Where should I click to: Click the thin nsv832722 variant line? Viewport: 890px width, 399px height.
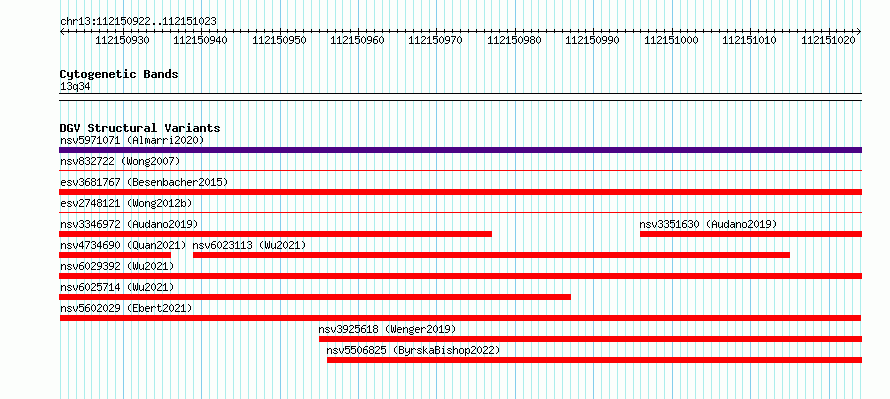pyautogui.click(x=460, y=170)
